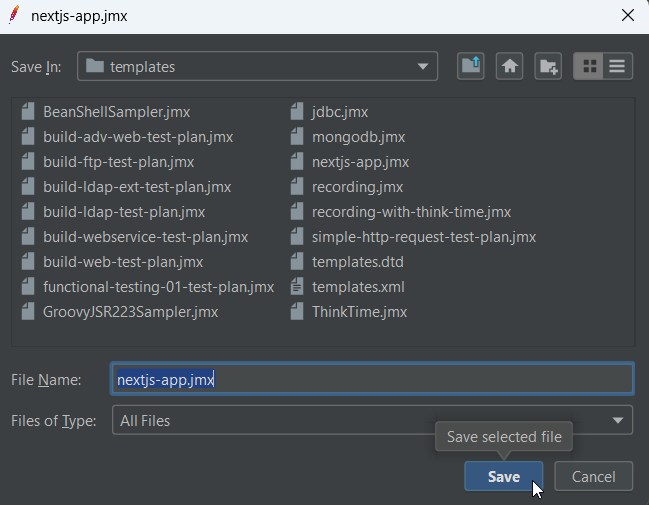Select the file icon beside build-ldap-ext-test-plan.jmx
Screen dimensions: 649x505
coord(28,187)
